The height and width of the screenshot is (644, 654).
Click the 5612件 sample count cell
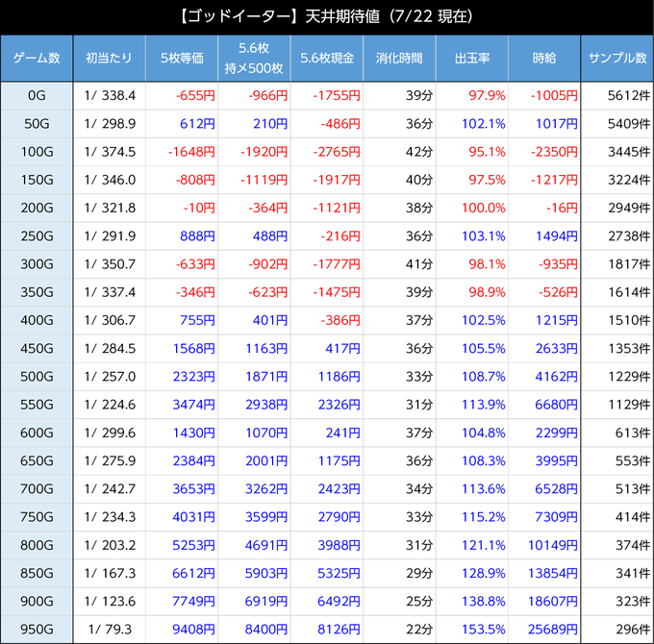click(616, 96)
